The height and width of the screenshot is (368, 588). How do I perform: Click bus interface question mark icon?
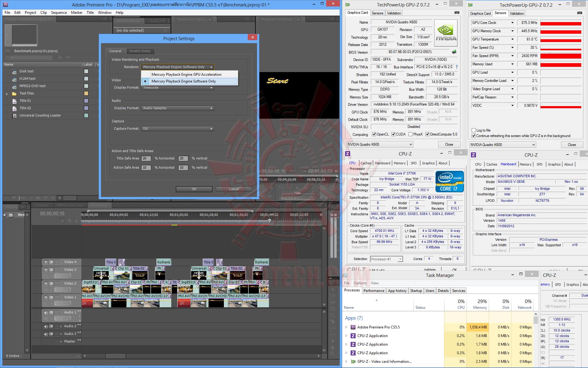tap(457, 67)
